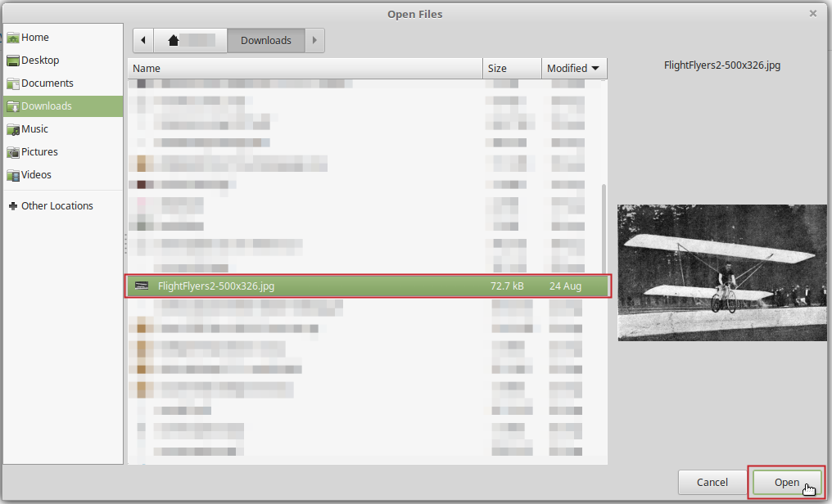Select the Desktop shortcut in sidebar
This screenshot has height=504, width=832.
[x=38, y=60]
